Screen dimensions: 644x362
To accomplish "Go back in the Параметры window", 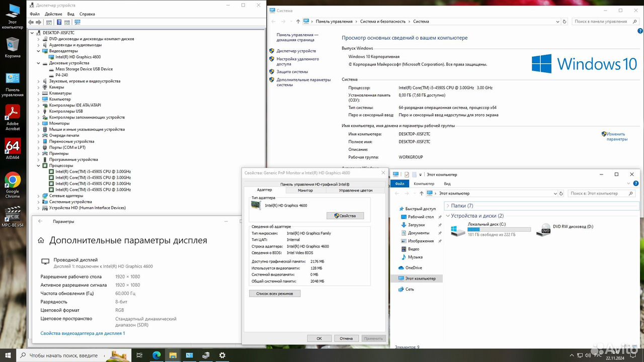I will pos(40,221).
